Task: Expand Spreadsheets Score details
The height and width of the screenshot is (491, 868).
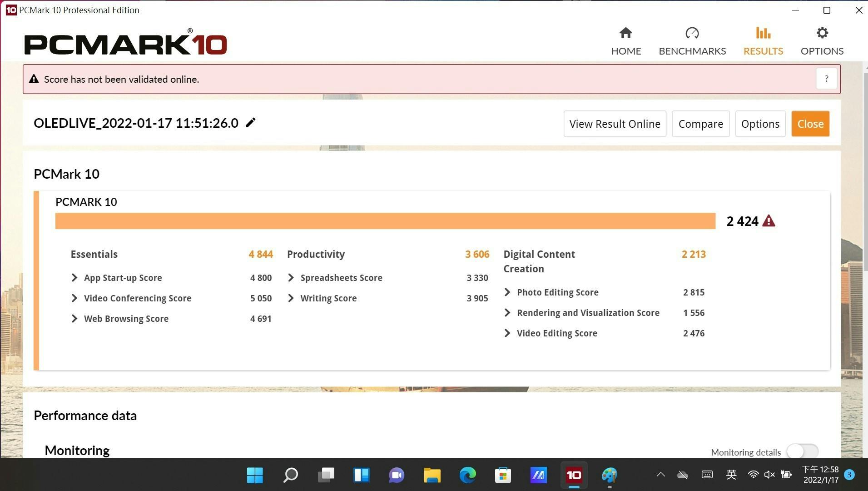Action: coord(291,278)
